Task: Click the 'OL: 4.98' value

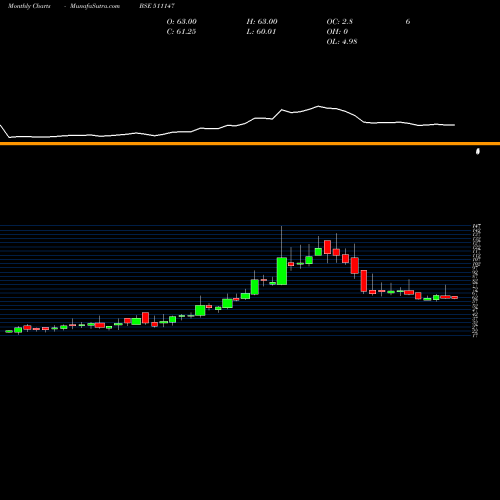Action: tap(342, 42)
